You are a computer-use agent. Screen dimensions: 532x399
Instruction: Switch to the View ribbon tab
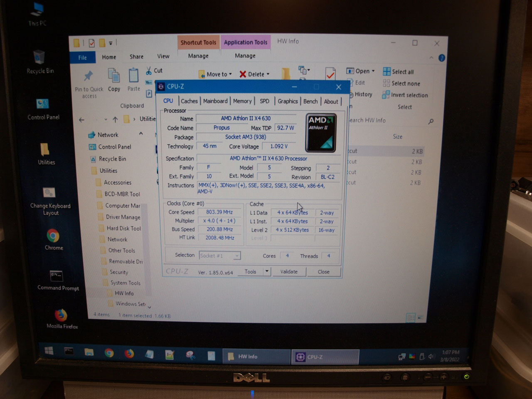(163, 56)
